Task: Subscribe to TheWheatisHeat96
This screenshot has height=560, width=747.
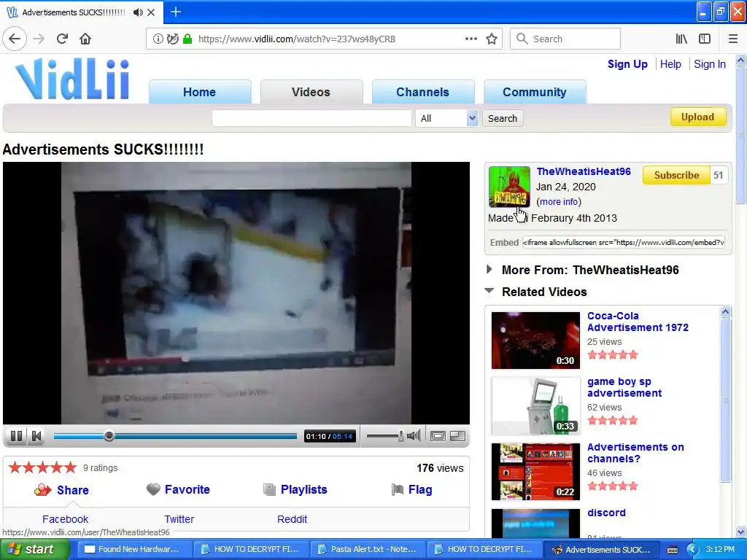Action: click(x=676, y=175)
